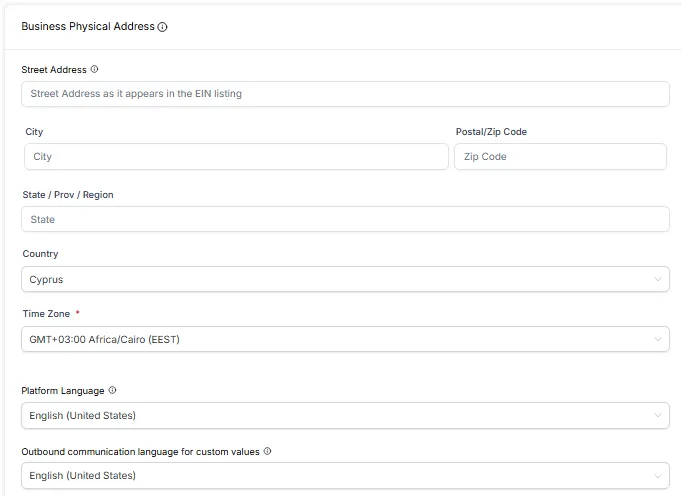Click the Postal/Zip Code label
681x496 pixels.
click(x=491, y=132)
